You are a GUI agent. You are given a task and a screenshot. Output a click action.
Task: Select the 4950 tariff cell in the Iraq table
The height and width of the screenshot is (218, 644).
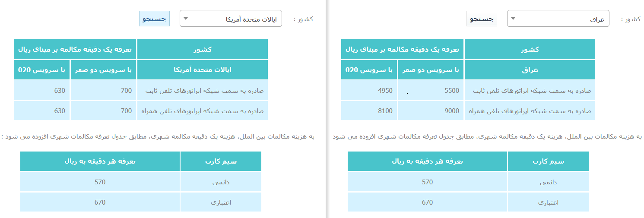pos(369,91)
